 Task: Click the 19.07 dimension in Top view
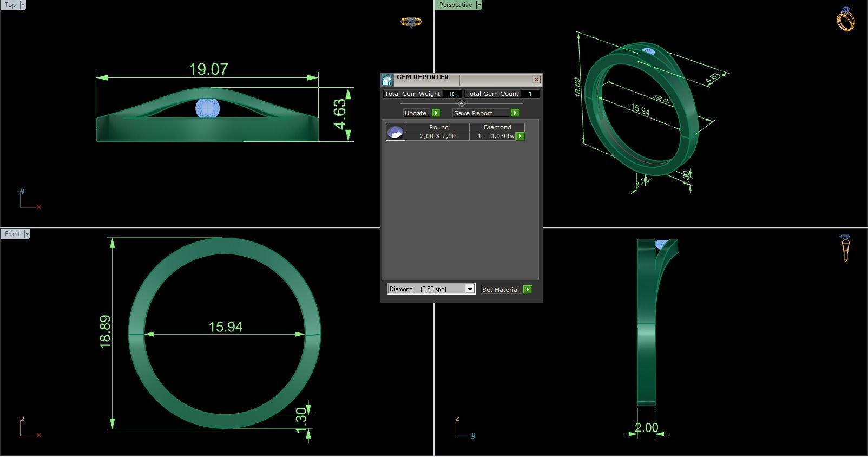208,69
